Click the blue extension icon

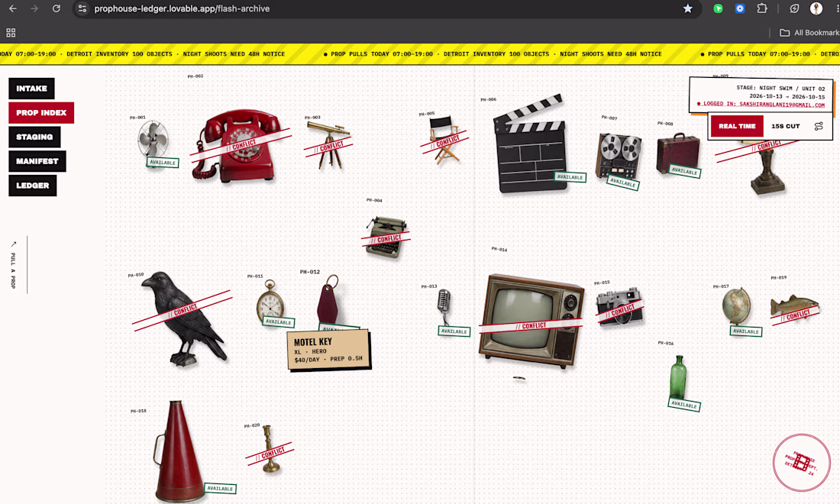click(x=740, y=8)
